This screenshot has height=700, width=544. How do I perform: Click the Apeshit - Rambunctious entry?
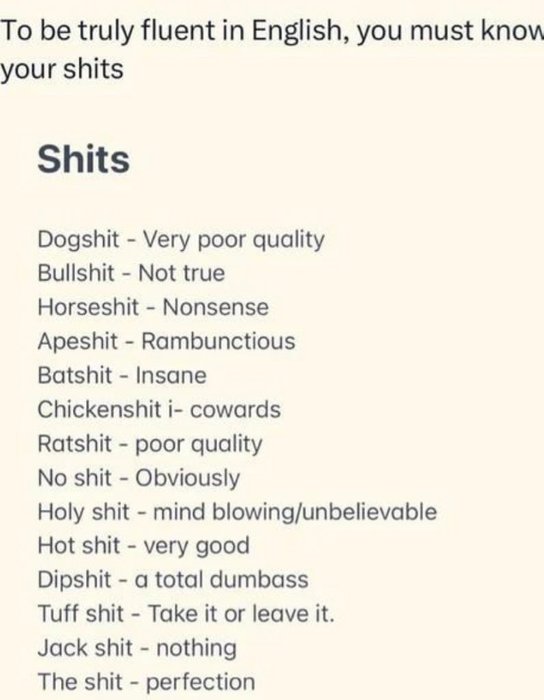166,342
